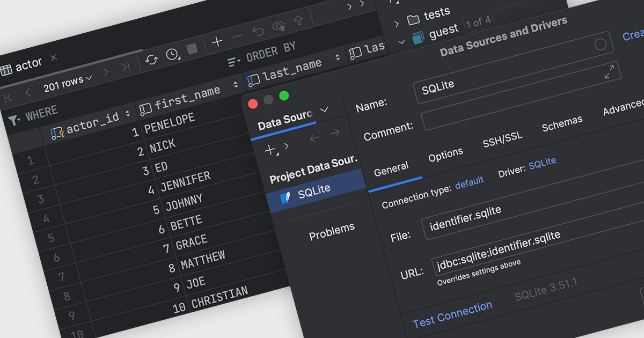
Task: Jump to last page of actor rows
Action: [x=125, y=67]
